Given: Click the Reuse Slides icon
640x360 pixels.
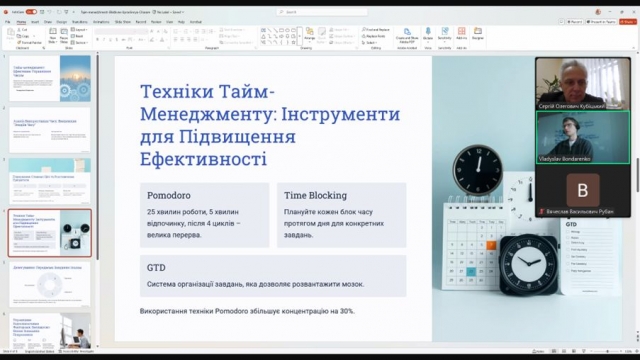Looking at the screenshot, I should [64, 36].
